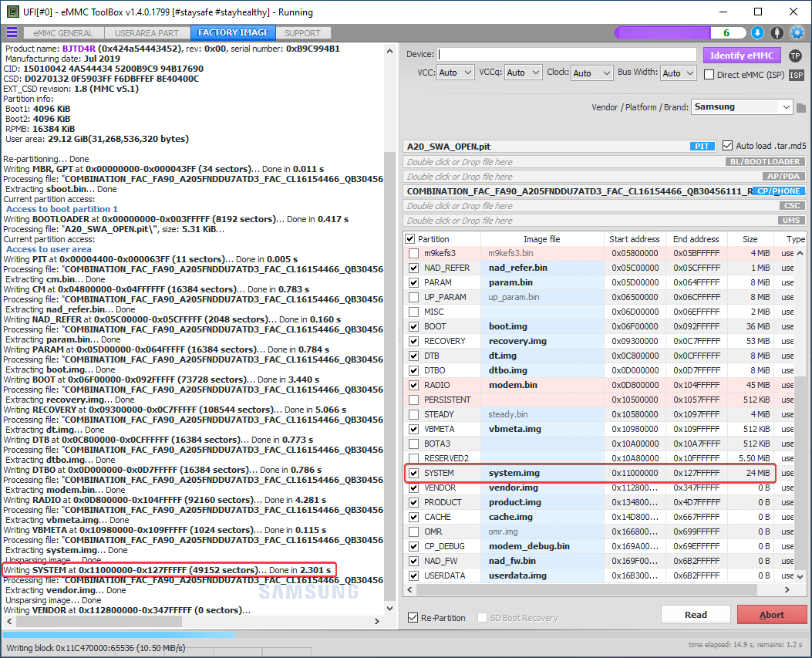This screenshot has height=658, width=812.
Task: Click the PIT badge on pit file row
Action: point(702,147)
